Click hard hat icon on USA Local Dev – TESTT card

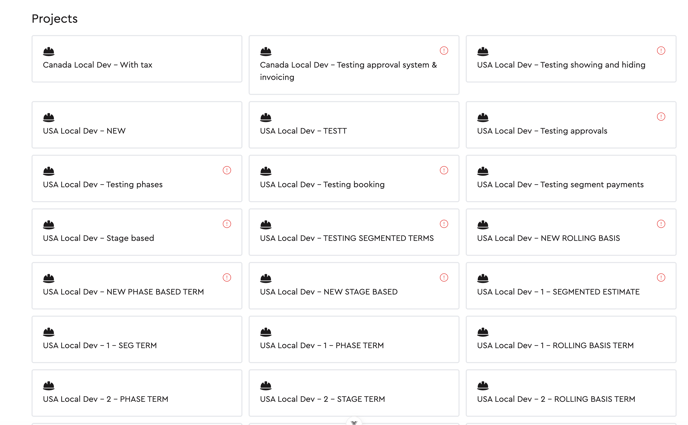click(266, 117)
